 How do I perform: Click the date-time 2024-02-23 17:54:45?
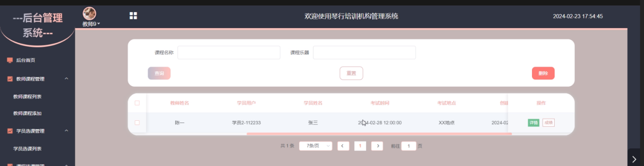[578, 16]
